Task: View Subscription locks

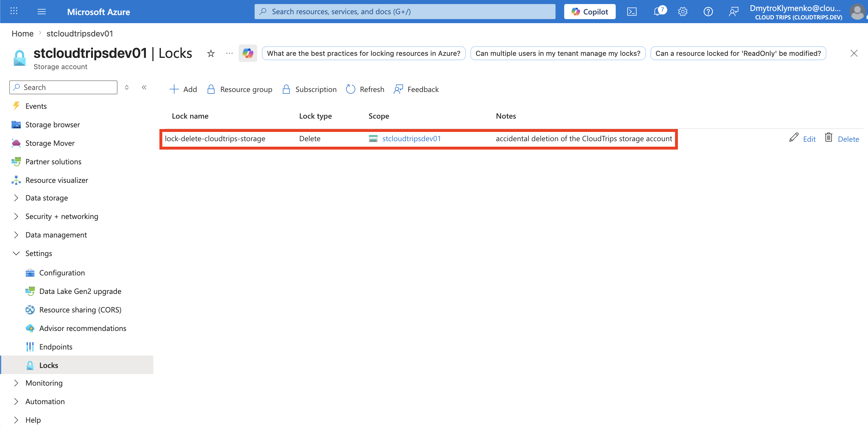Action: tap(309, 89)
